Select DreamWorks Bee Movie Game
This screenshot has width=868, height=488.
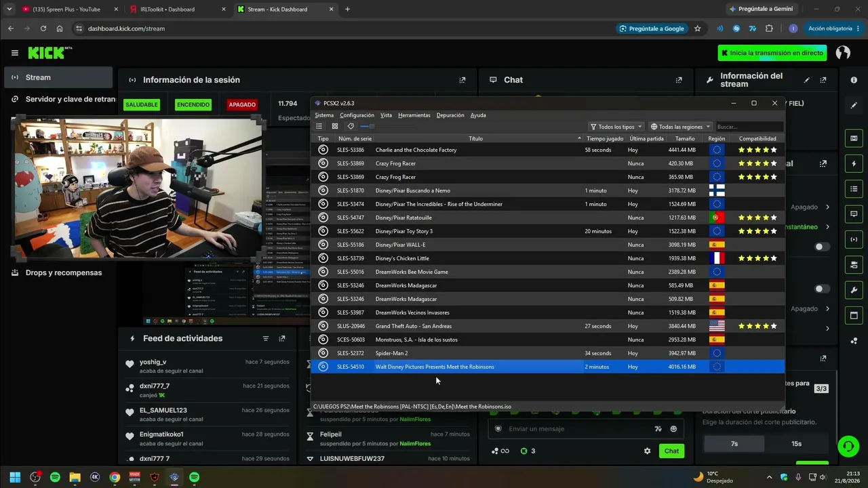[548, 272]
